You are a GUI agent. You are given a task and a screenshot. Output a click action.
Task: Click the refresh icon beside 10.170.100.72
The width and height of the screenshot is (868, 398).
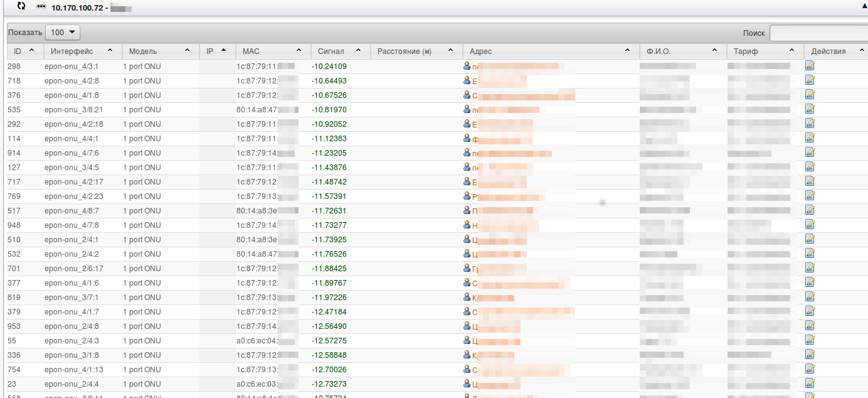[22, 6]
